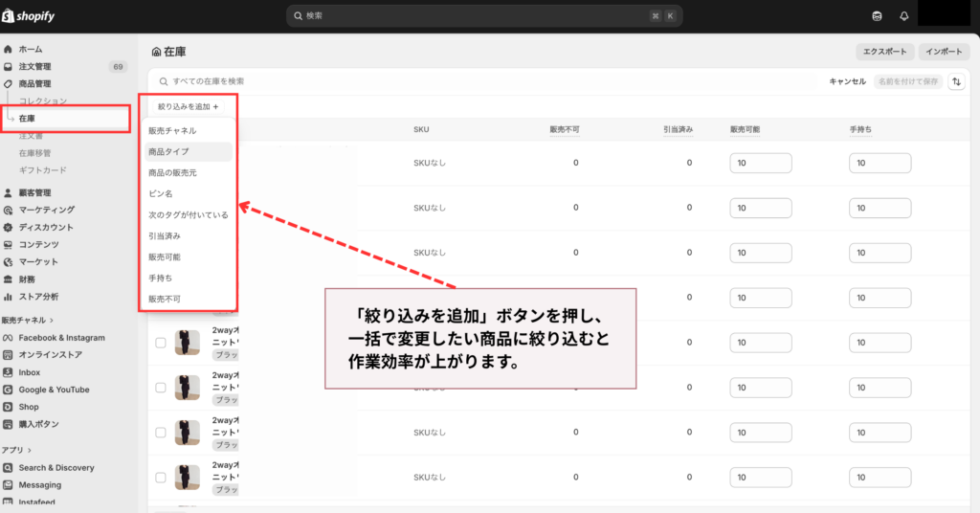Open コレクション in the sidebar
Screen dimensions: 980x513
tap(42, 100)
